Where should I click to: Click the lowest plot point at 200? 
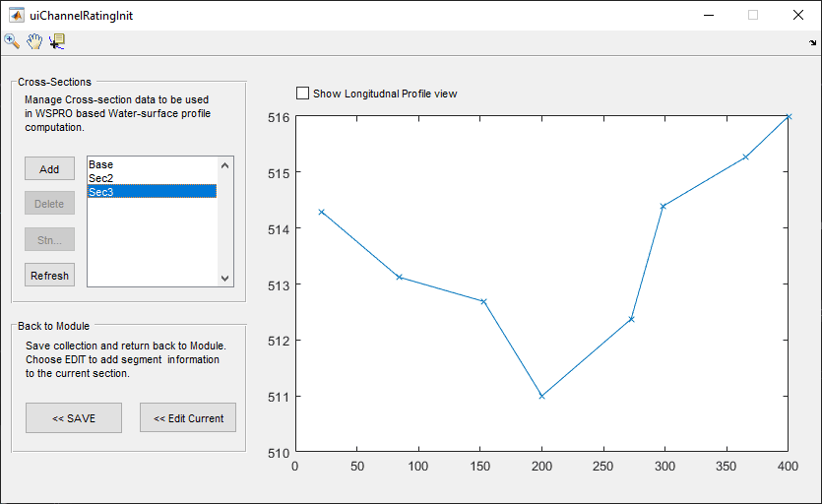(541, 397)
